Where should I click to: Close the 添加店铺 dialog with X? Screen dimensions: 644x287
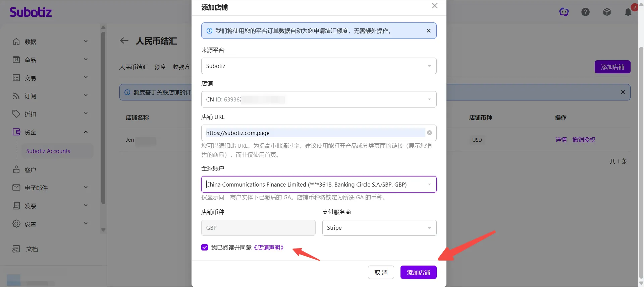tap(435, 6)
